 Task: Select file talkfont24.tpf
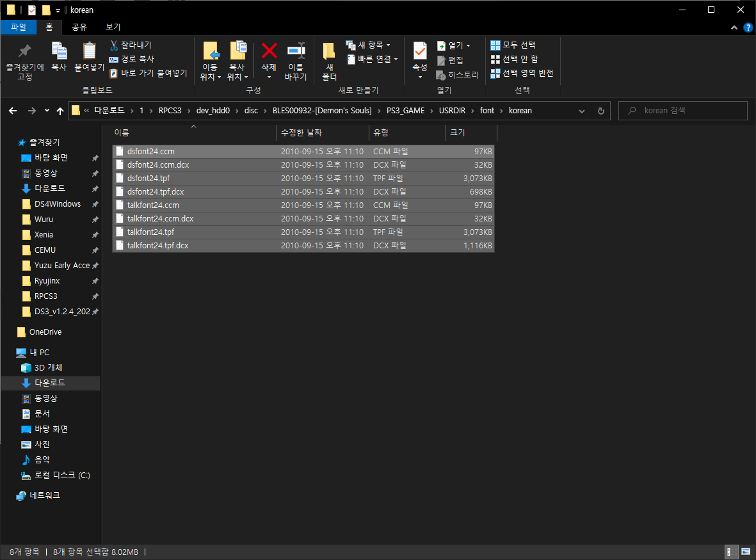click(303, 232)
